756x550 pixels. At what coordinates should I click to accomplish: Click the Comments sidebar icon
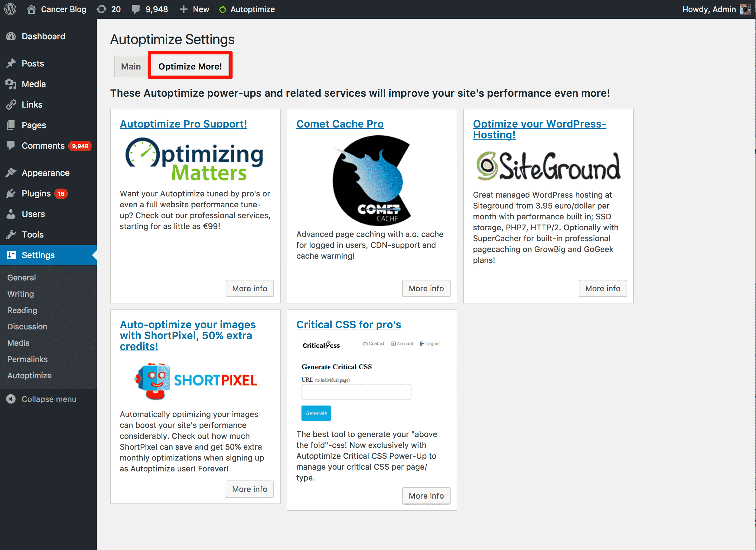11,146
